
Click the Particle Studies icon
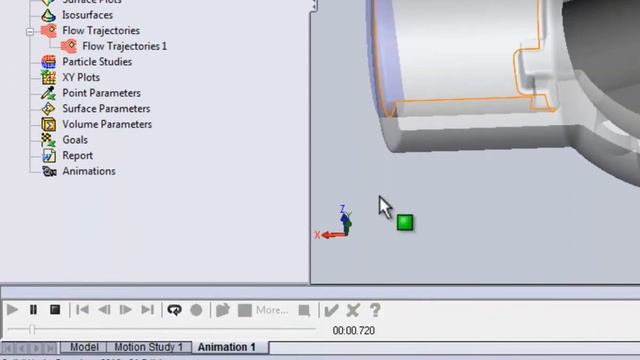(49, 62)
